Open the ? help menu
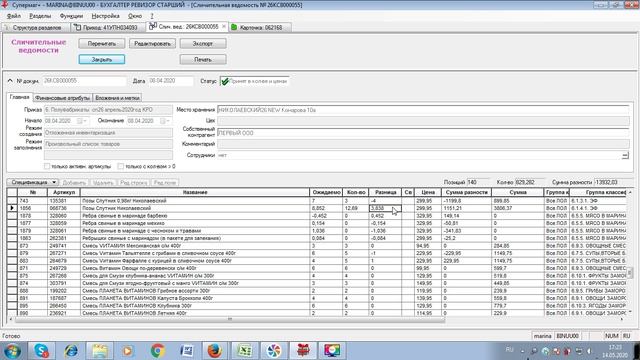 (152, 16)
